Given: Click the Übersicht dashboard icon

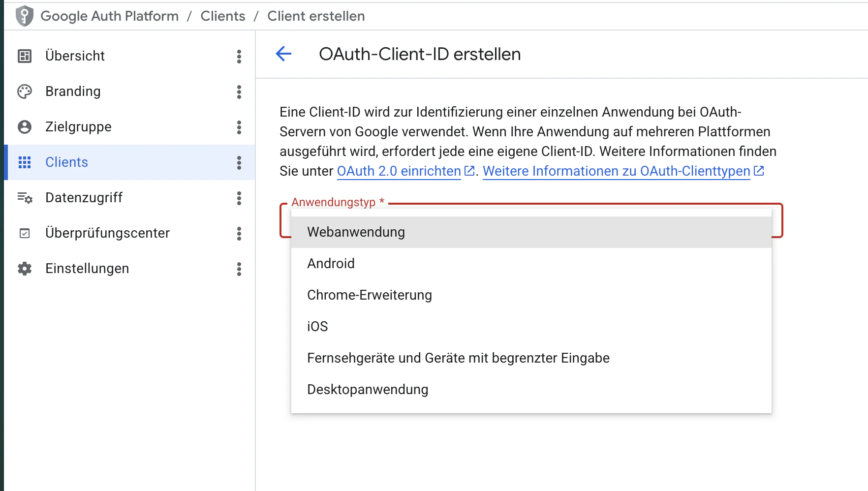Looking at the screenshot, I should tap(25, 56).
